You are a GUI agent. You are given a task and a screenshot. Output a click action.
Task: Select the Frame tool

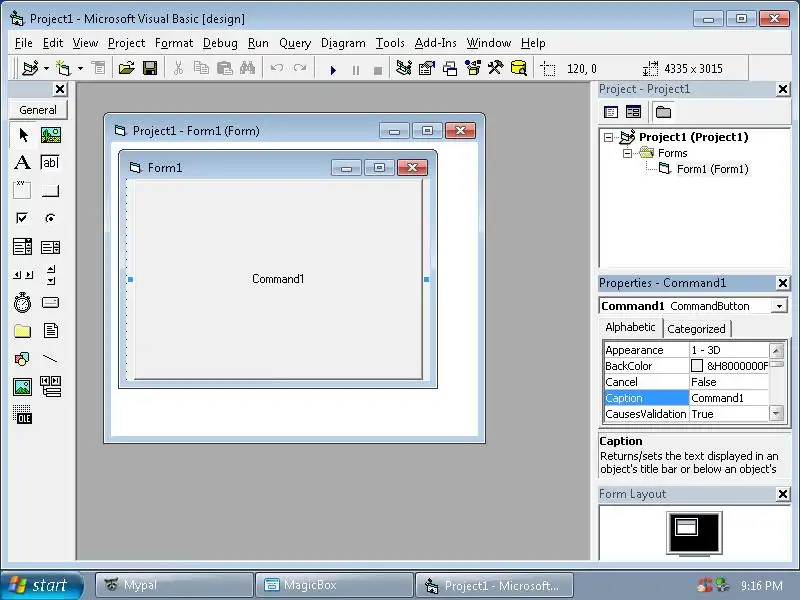(23, 190)
